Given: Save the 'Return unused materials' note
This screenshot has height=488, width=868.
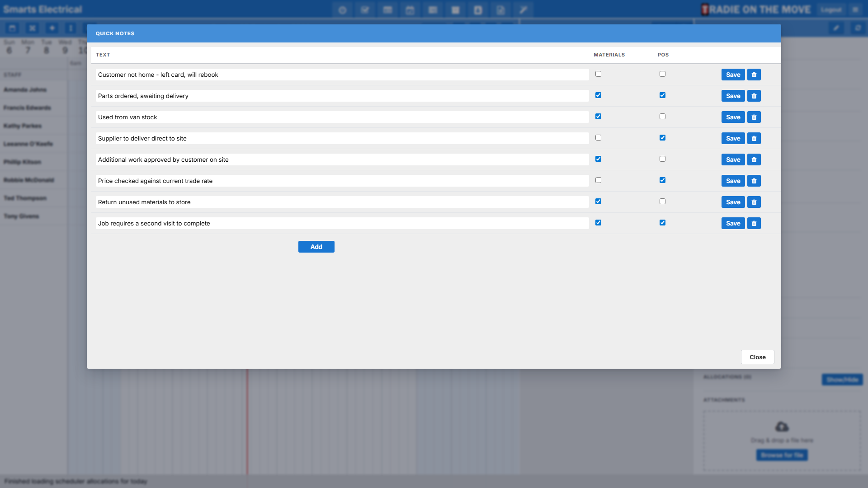Looking at the screenshot, I should click(733, 202).
